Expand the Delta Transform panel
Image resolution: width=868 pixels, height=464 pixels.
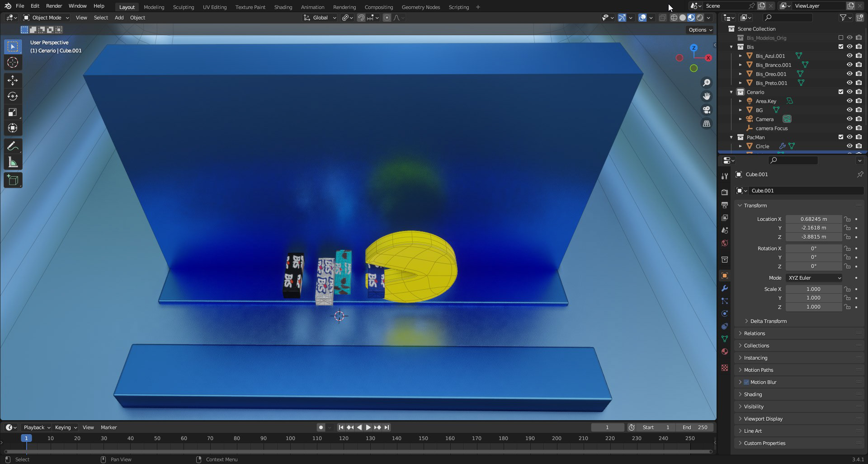click(x=768, y=321)
